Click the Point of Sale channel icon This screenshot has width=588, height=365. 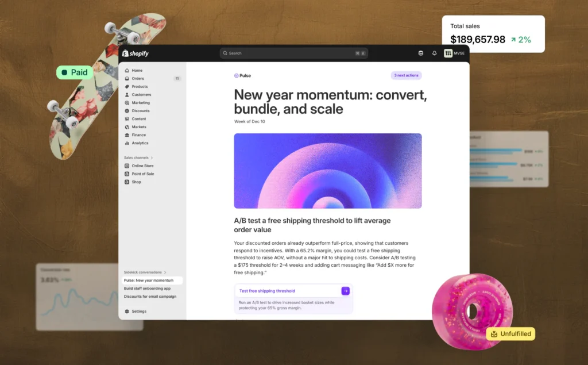click(x=127, y=174)
